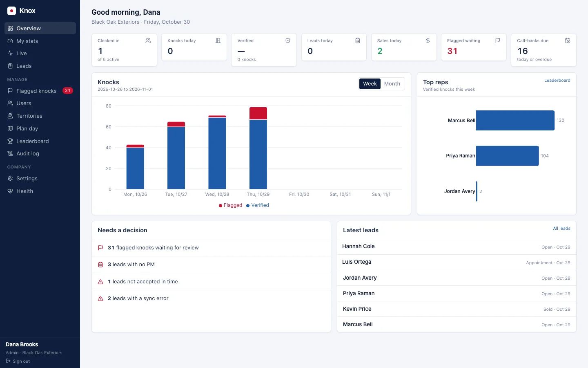Open the Users page
The height and width of the screenshot is (368, 588).
coord(40,103)
